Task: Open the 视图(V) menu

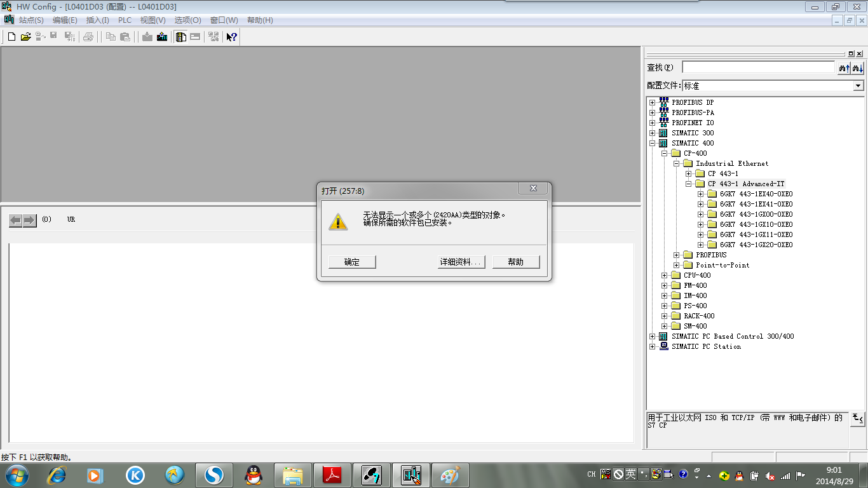Action: click(153, 20)
